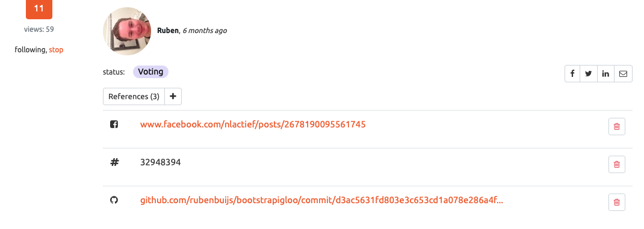Share on LinkedIn icon button

click(x=606, y=74)
